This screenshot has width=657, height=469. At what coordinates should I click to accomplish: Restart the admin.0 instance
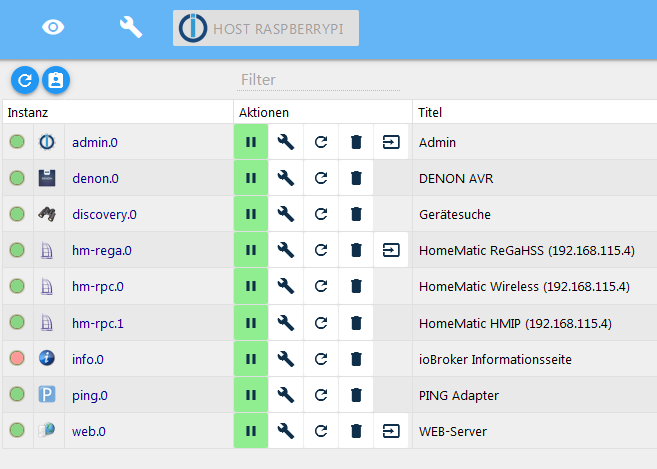321,142
